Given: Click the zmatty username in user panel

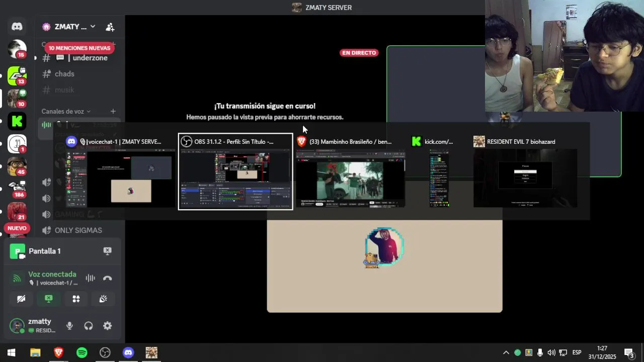Looking at the screenshot, I should (x=40, y=321).
